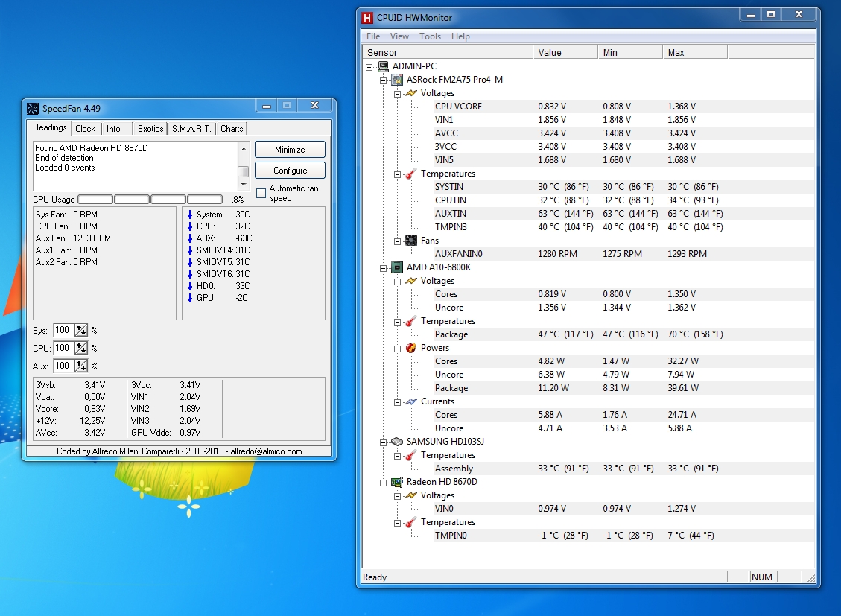This screenshot has width=841, height=616.
Task: Click the AMD A10-6800K Voltages icon
Action: 411,280
